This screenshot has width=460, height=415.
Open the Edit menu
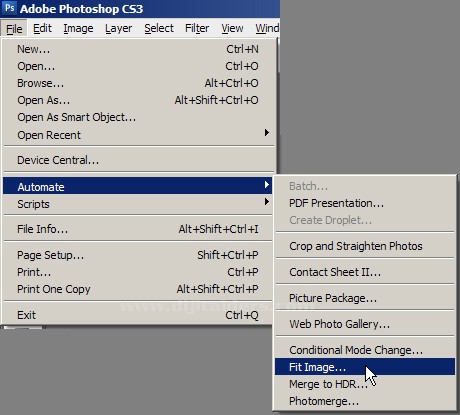coord(42,29)
